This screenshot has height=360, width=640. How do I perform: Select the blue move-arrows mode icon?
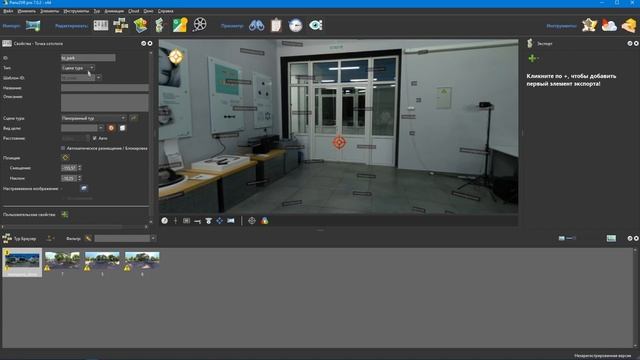point(220,221)
